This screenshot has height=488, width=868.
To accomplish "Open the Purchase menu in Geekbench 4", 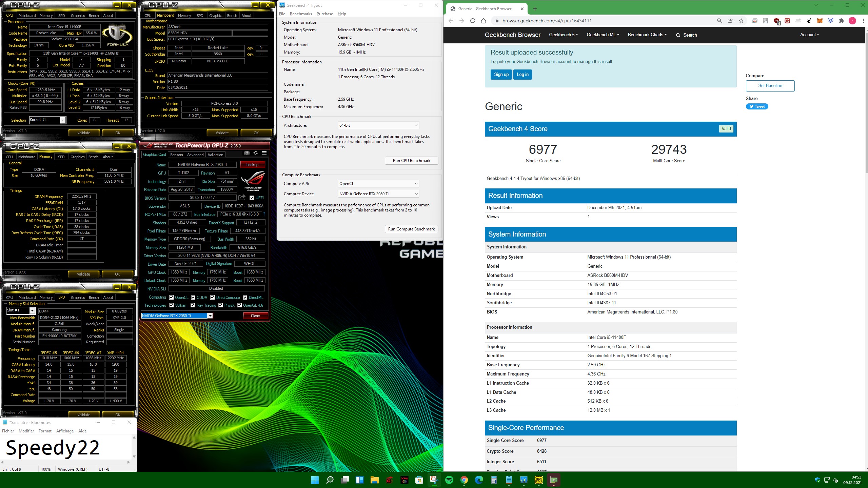I will click(x=324, y=14).
